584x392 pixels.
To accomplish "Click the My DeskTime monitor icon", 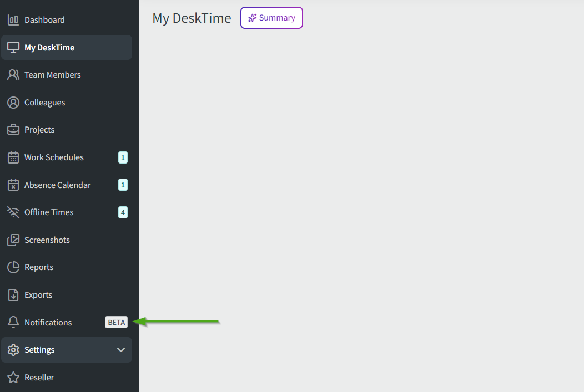I will [13, 48].
